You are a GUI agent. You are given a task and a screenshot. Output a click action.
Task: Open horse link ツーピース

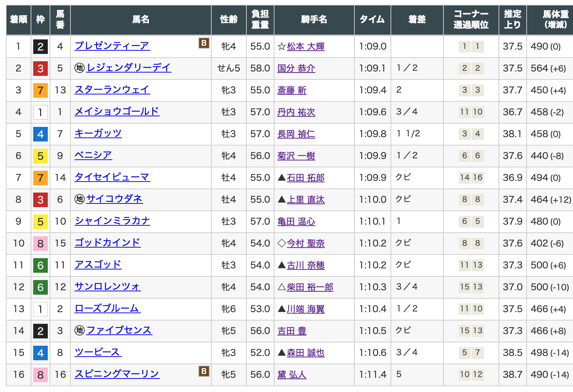tap(98, 352)
